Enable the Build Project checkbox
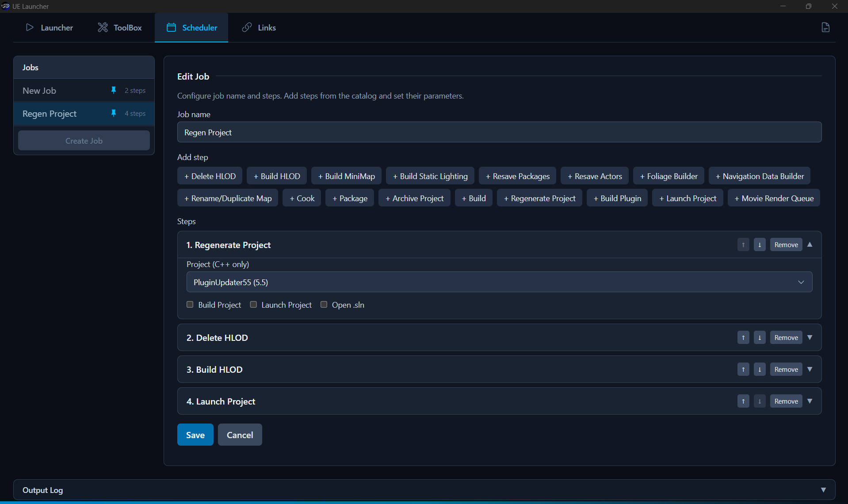Viewport: 848px width, 504px height. 190,305
